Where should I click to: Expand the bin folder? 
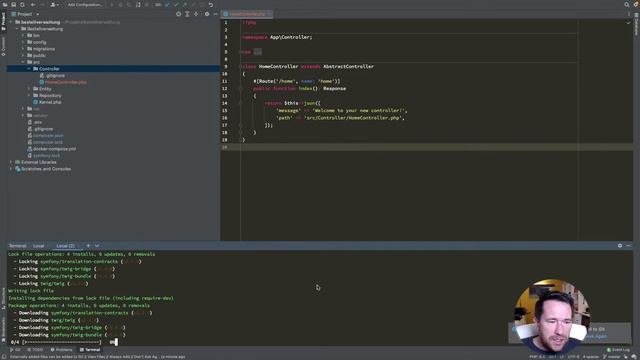click(x=23, y=36)
